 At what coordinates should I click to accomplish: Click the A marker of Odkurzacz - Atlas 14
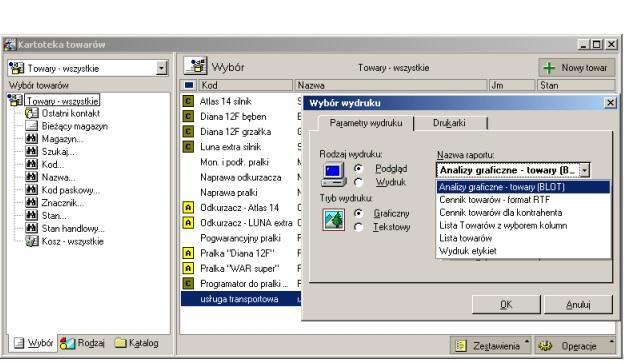188,208
